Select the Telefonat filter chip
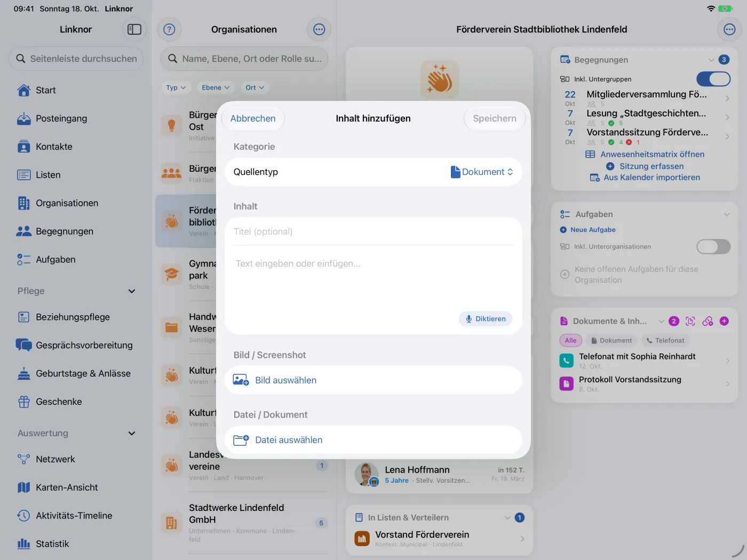This screenshot has height=560, width=747. tap(665, 340)
